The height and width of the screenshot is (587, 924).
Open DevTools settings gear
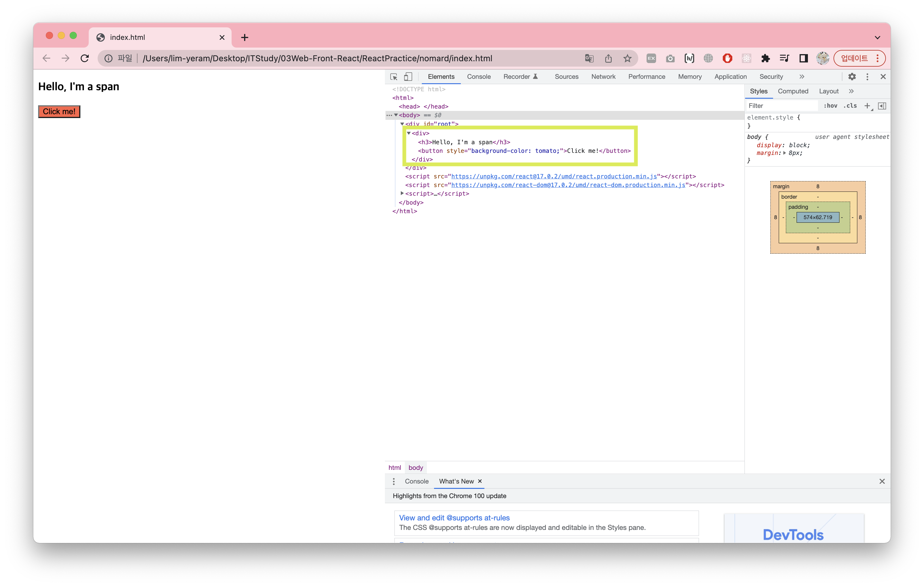852,77
